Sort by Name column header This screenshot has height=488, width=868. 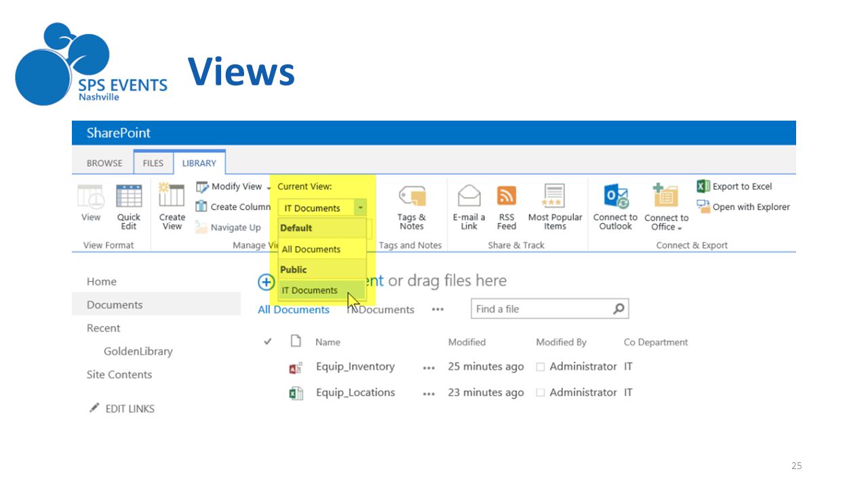(x=328, y=342)
